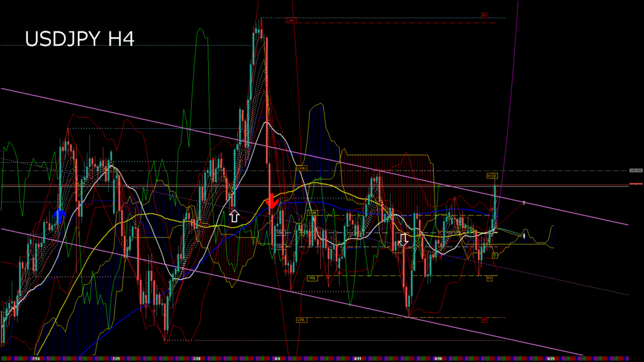Click the 8/4 date on time axis

277,359
